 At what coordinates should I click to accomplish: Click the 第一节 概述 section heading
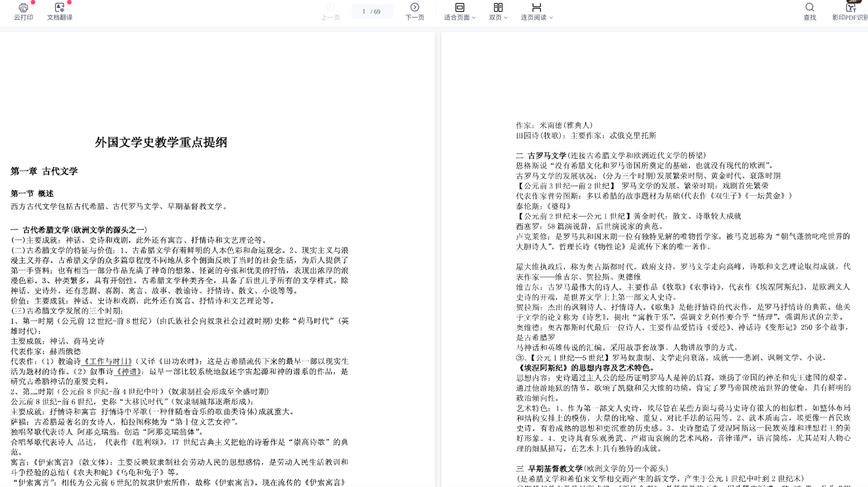click(x=32, y=194)
